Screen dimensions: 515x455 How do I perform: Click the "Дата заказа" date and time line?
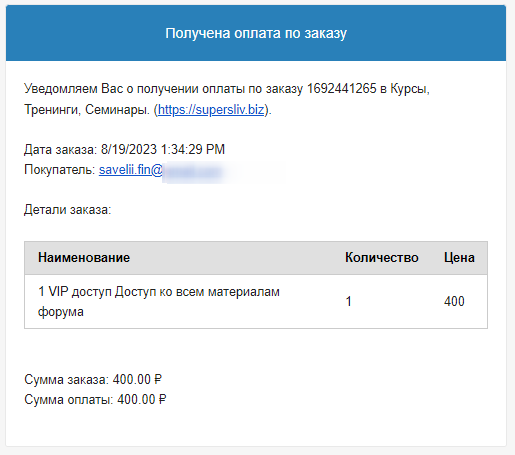[124, 149]
